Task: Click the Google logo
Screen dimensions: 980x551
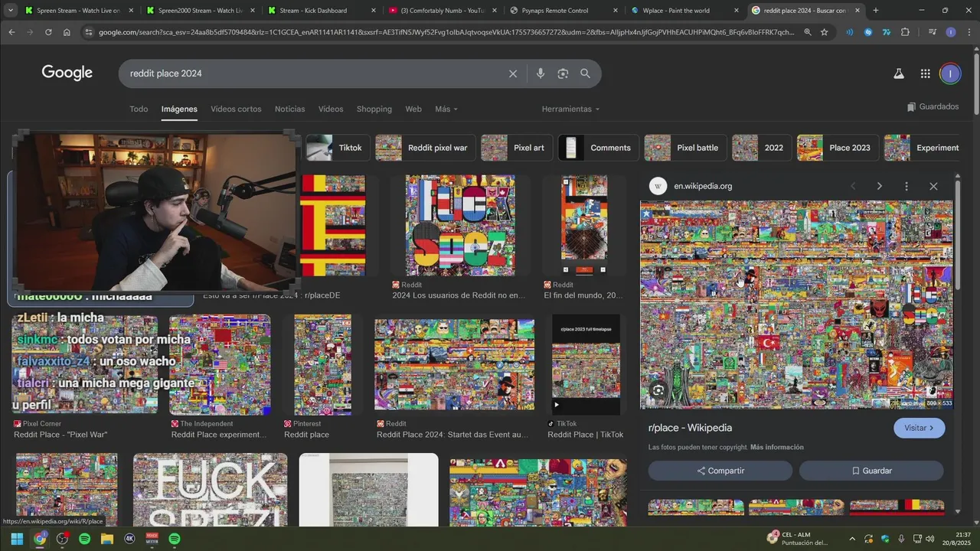Action: [67, 73]
